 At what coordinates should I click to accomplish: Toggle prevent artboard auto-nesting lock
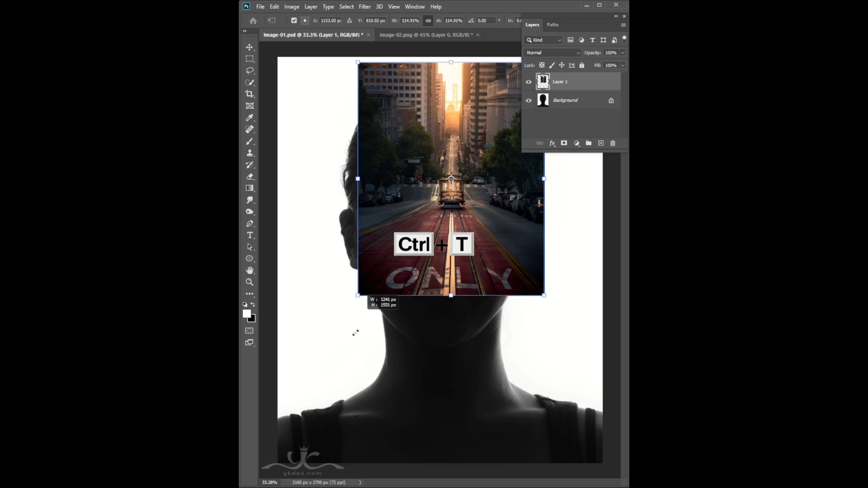pos(572,65)
